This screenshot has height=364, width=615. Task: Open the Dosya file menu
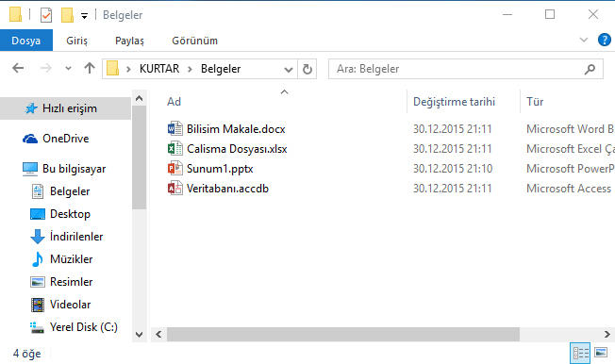pyautogui.click(x=25, y=41)
